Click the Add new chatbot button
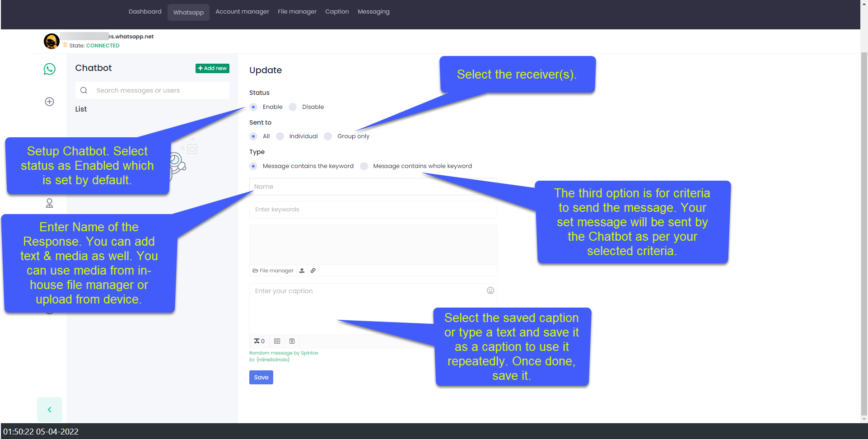 pos(212,68)
